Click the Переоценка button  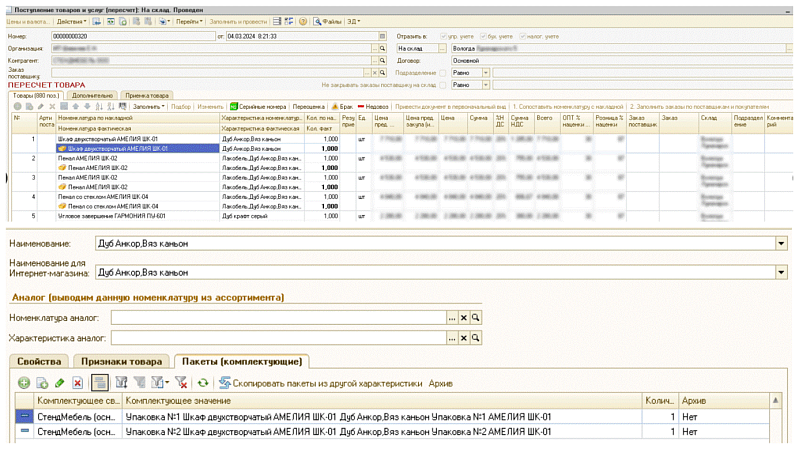[309, 107]
